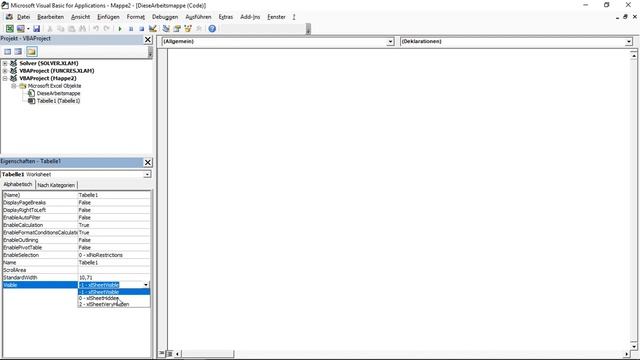Viewport: 640px width, 360px height.
Task: Click the Insert UserForm toolbar icon
Action: pos(20,29)
